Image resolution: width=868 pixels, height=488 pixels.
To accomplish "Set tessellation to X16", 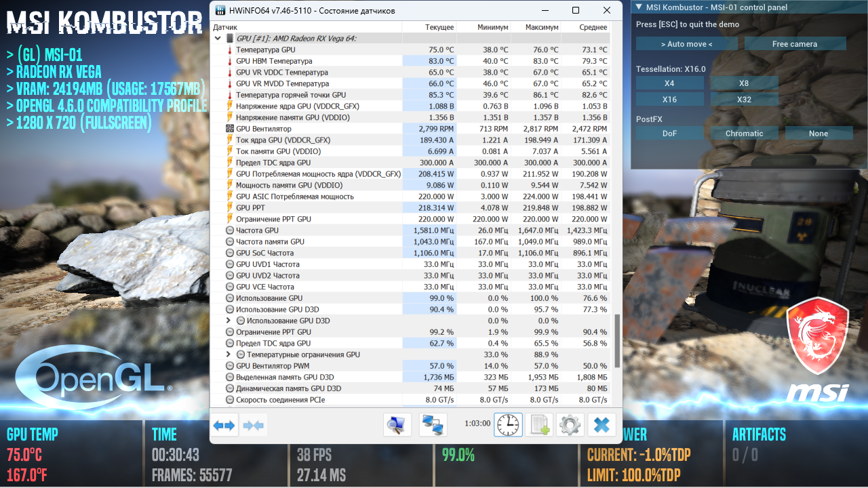I will [669, 100].
